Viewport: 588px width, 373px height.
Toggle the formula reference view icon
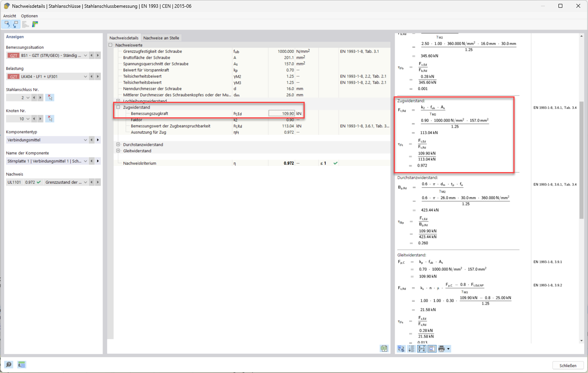432,349
